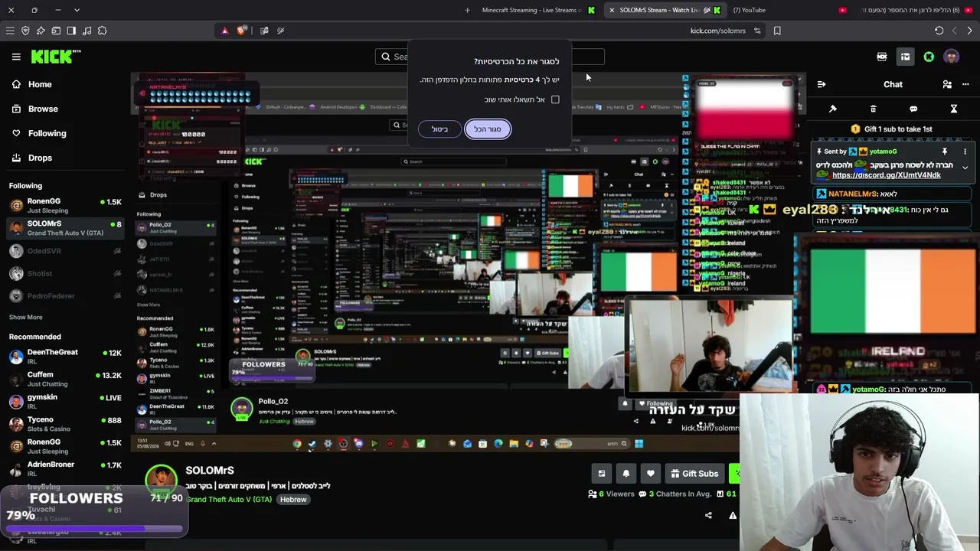Viewport: 980px width, 551px height.
Task: Cancel the close-tabs dialog
Action: pos(439,129)
